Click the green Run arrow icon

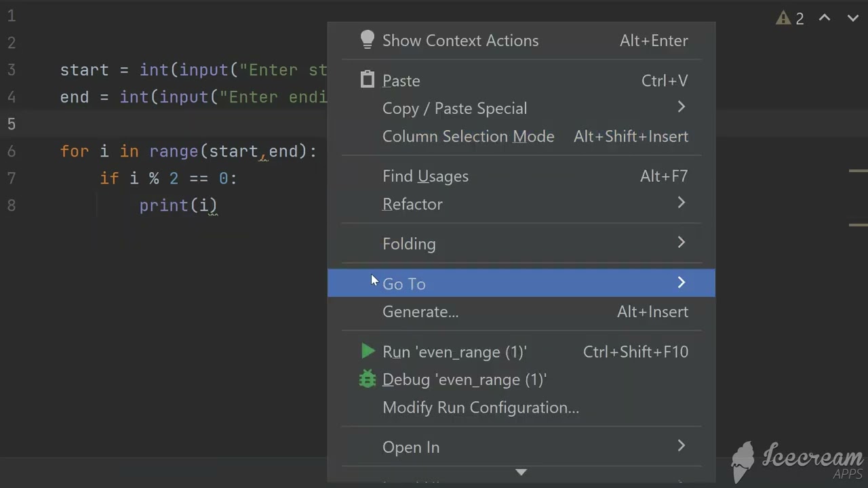[x=368, y=351]
